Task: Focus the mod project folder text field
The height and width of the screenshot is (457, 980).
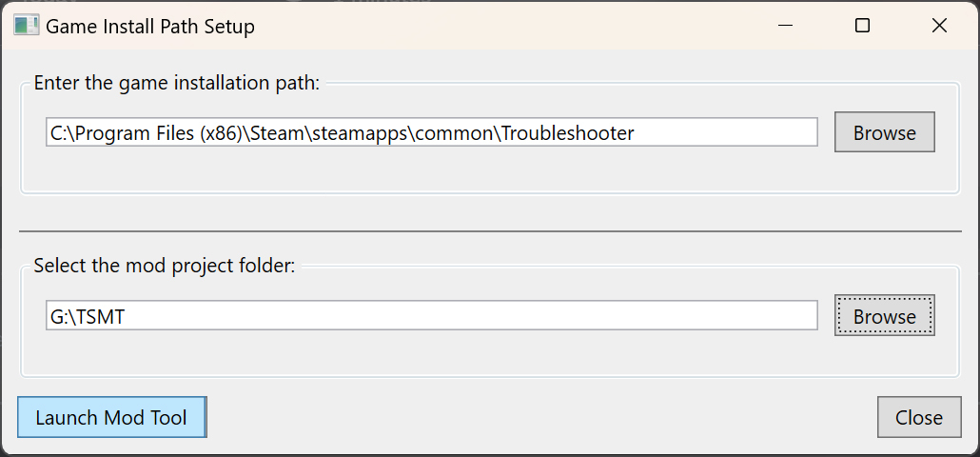Action: click(x=431, y=316)
